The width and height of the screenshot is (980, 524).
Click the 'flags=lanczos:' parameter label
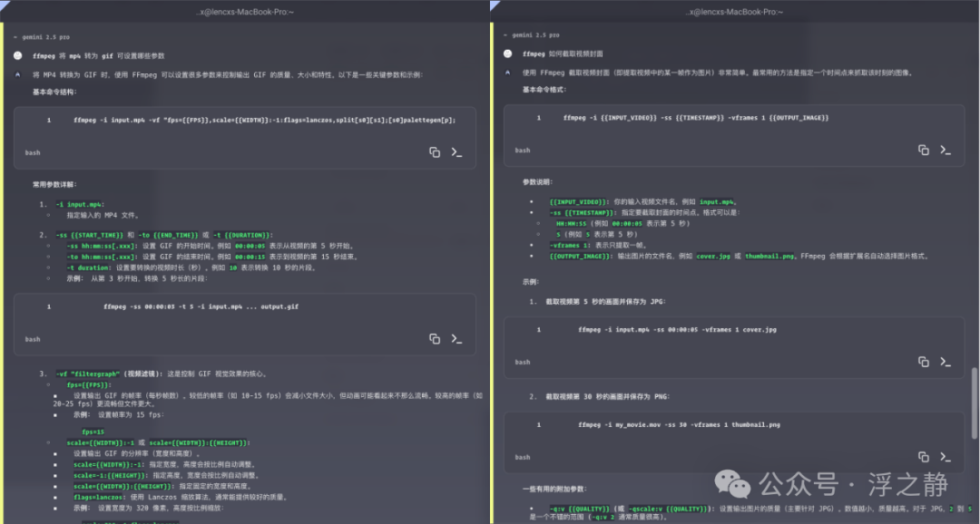click(100, 497)
